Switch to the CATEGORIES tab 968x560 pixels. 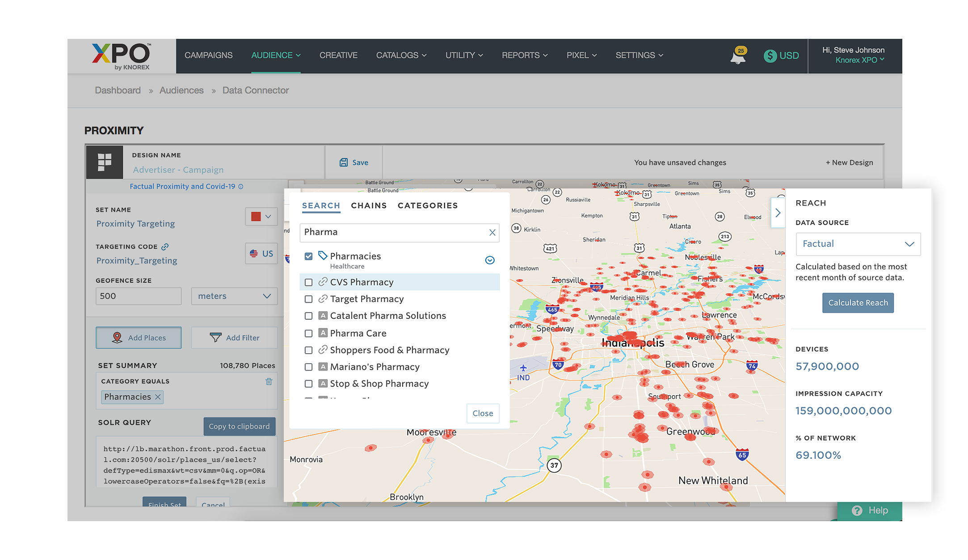tap(427, 205)
